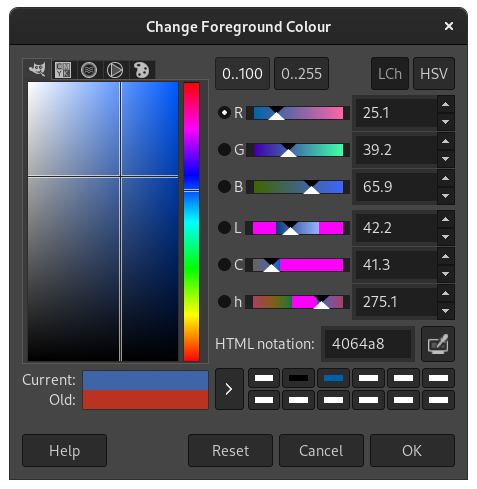
Task: Click on the C chroma slider
Action: pyautogui.click(x=298, y=265)
